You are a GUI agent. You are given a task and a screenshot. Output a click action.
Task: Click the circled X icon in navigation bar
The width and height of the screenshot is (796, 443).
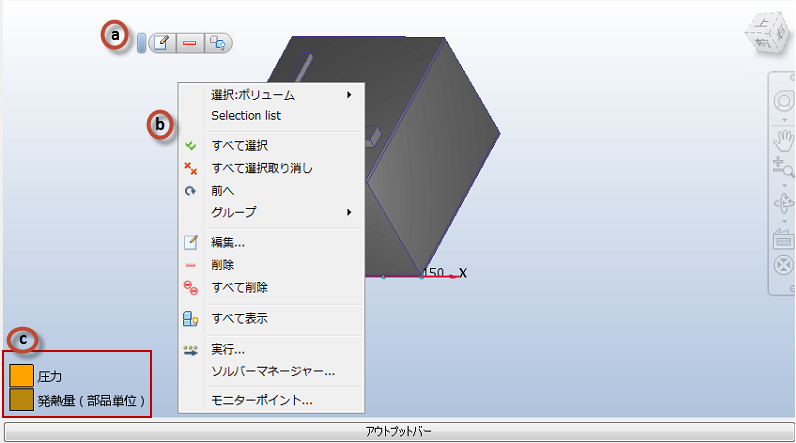(784, 265)
